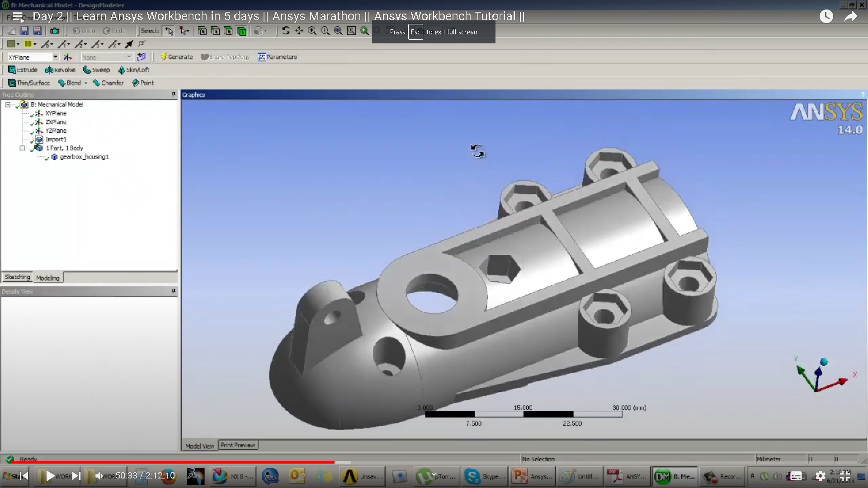
Task: Switch to the Sketching tab
Action: point(17,277)
